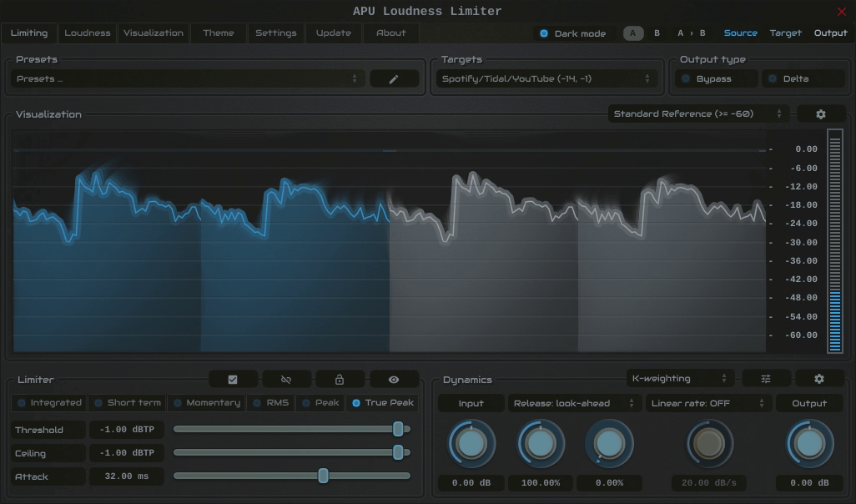Switch to the Theme tab
Image resolution: width=856 pixels, height=504 pixels.
(219, 33)
